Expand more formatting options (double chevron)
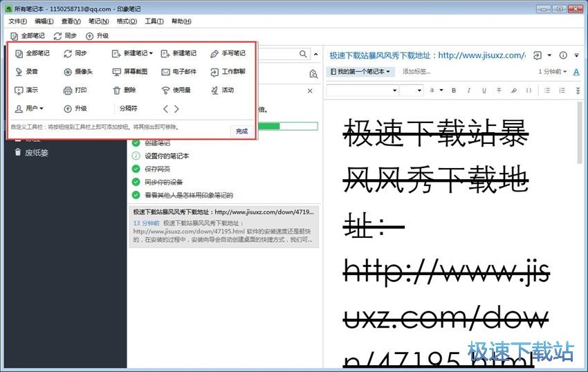This screenshot has height=372, width=588. (x=578, y=91)
